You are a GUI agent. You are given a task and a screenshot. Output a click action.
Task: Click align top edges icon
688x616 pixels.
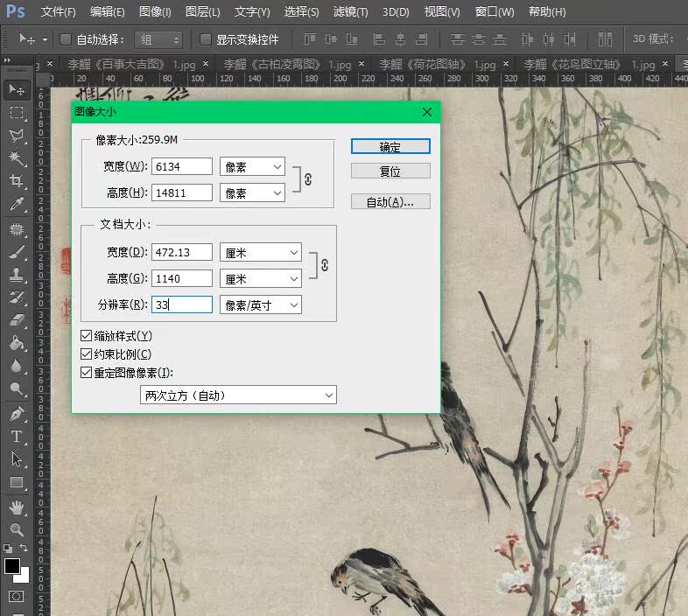point(309,39)
